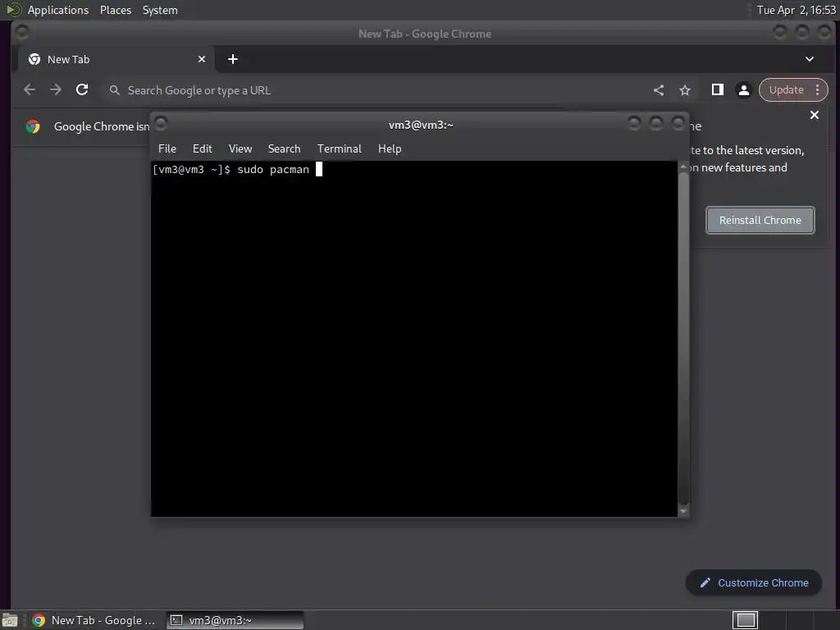Dismiss the Chrome update notification
This screenshot has height=630, width=840.
point(815,115)
